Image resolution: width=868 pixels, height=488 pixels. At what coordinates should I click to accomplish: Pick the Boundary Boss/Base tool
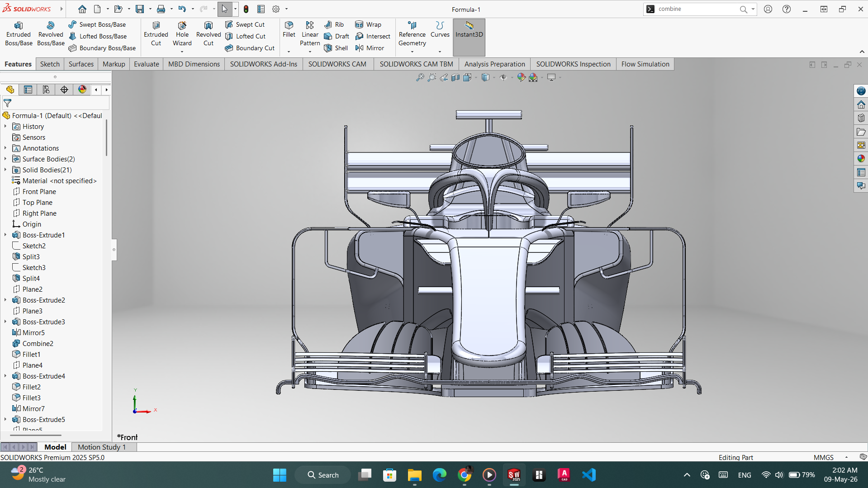102,48
